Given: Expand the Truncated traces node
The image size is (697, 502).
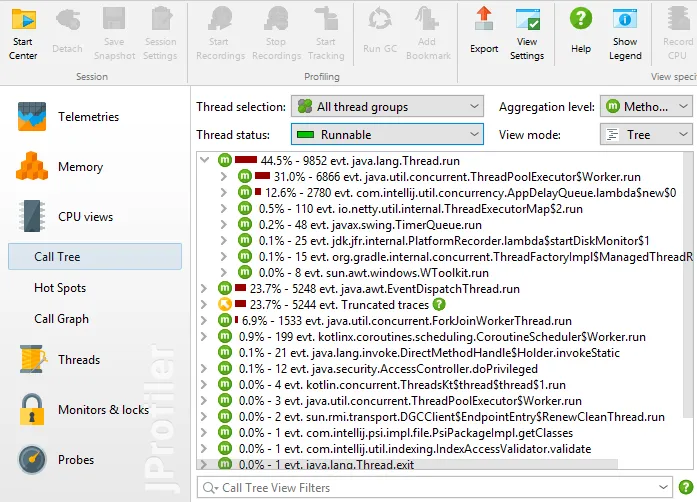Looking at the screenshot, I should click(204, 305).
